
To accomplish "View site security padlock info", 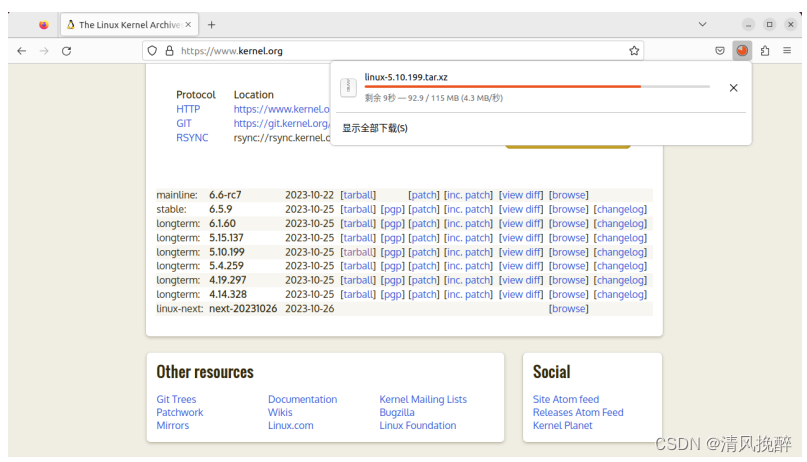I will (x=169, y=51).
